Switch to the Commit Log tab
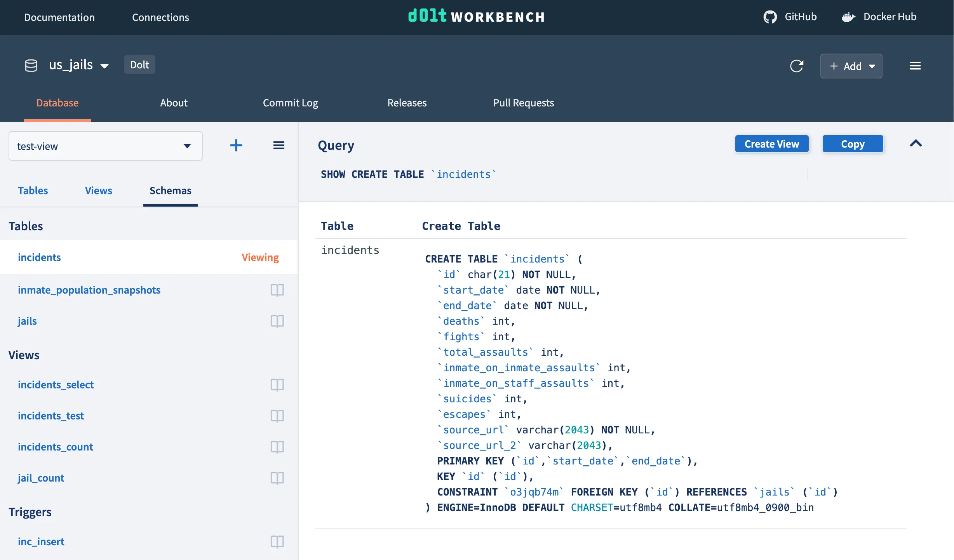 click(291, 103)
